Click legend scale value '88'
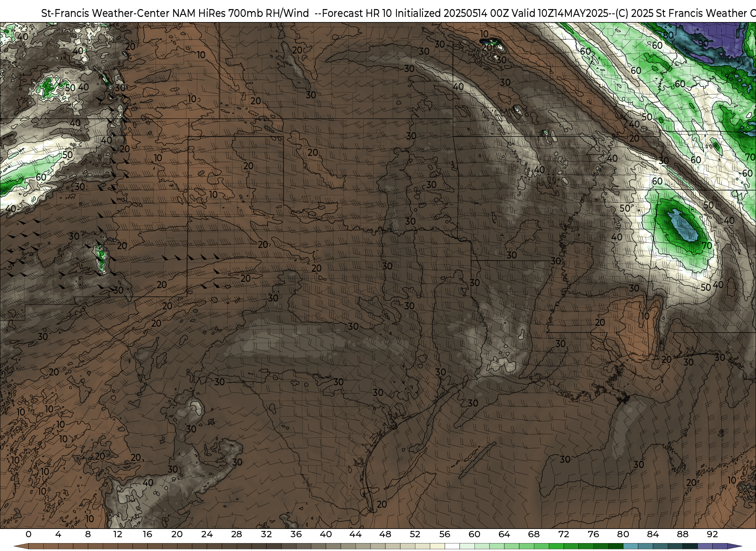 [682, 534]
